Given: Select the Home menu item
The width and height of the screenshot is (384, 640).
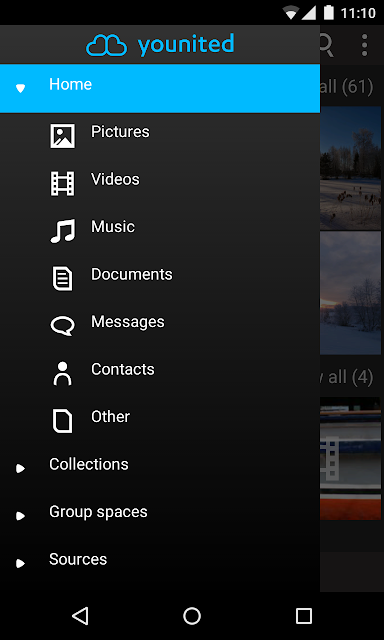Looking at the screenshot, I should click(160, 88).
